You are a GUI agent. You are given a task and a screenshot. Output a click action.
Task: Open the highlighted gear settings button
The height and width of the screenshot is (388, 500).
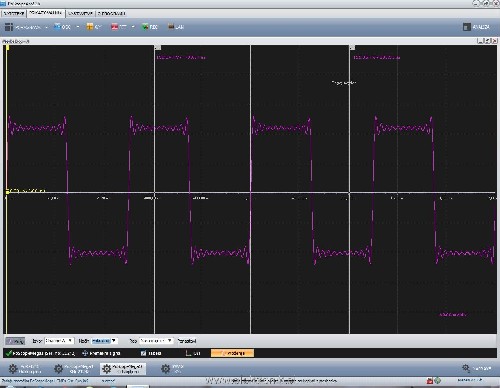tap(123, 369)
